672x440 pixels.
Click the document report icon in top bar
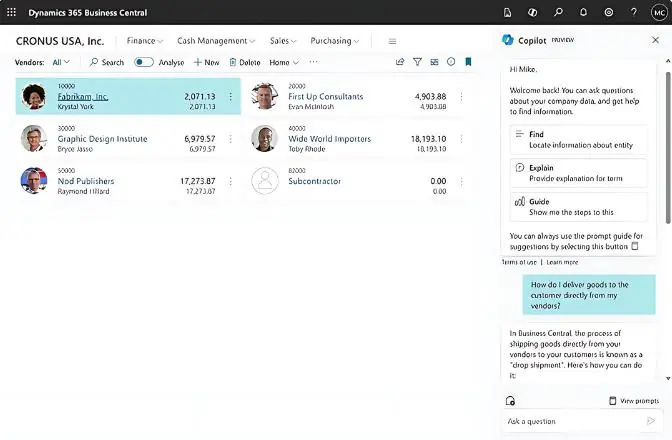coord(507,12)
